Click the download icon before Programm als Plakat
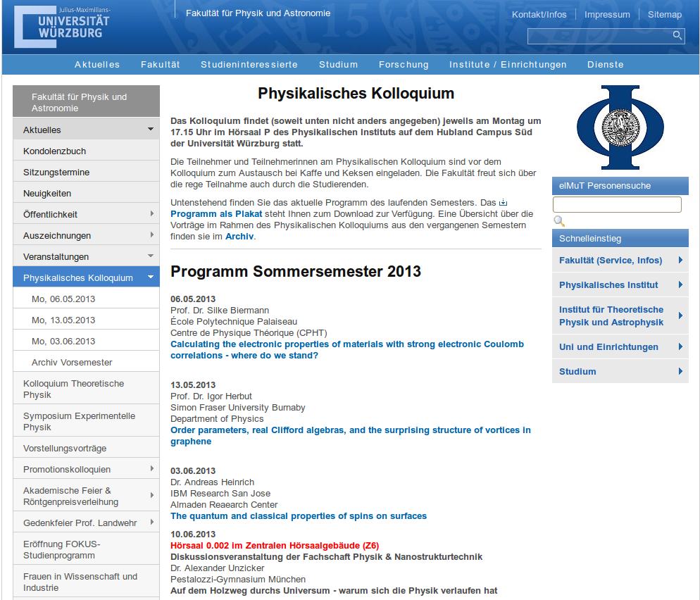 pyautogui.click(x=503, y=203)
